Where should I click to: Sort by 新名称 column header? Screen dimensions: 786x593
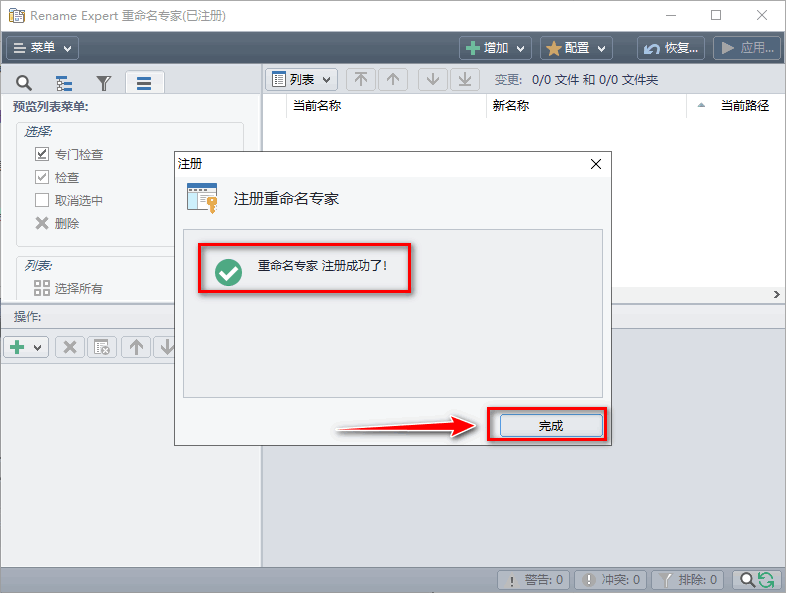tap(586, 106)
